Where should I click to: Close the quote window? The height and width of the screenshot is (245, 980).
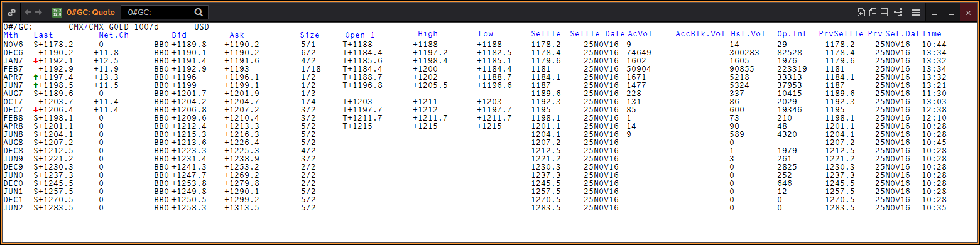pos(967,12)
